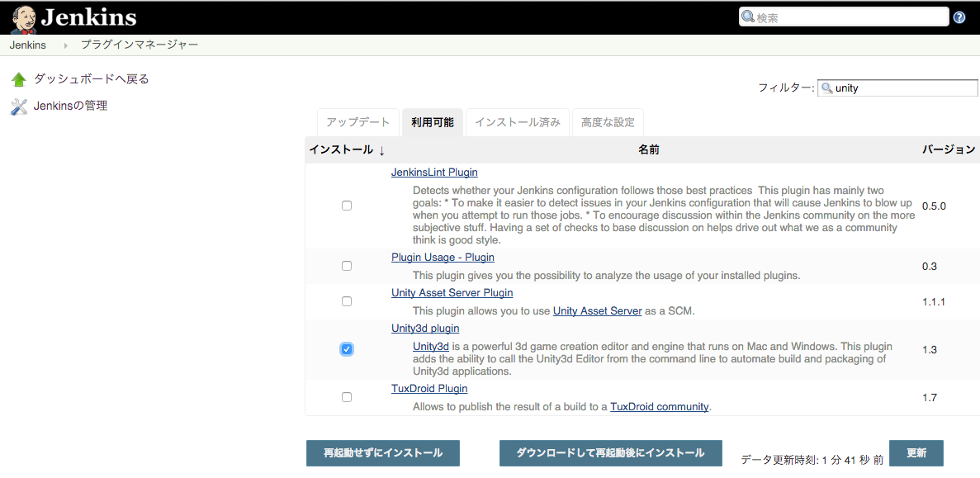Click the バージョン column header
Image resolution: width=980 pixels, height=478 pixels.
coord(949,150)
